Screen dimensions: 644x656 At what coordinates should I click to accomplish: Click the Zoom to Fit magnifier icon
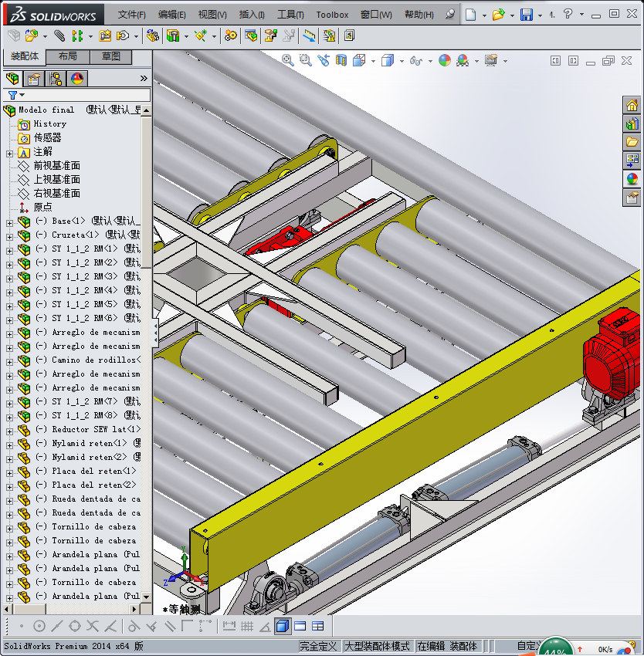click(288, 60)
